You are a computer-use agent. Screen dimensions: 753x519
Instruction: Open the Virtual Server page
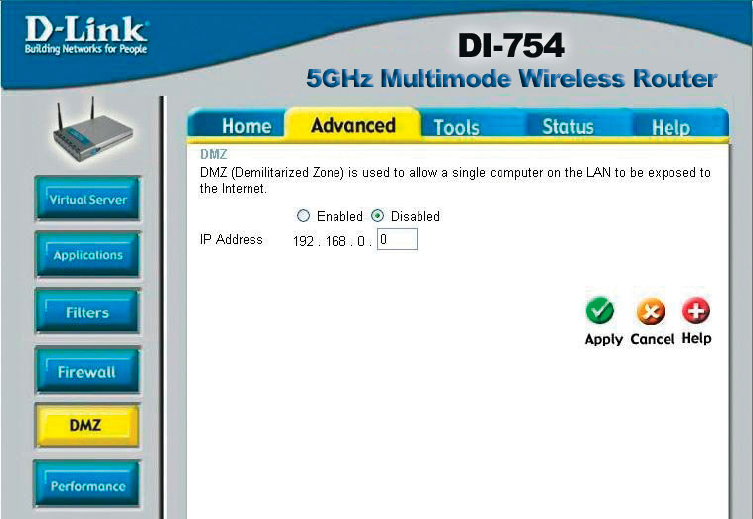point(87,199)
